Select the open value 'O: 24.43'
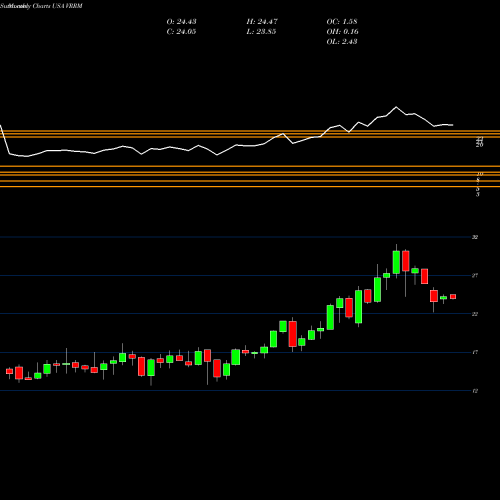Viewport: 500px width, 500px height. [x=181, y=22]
